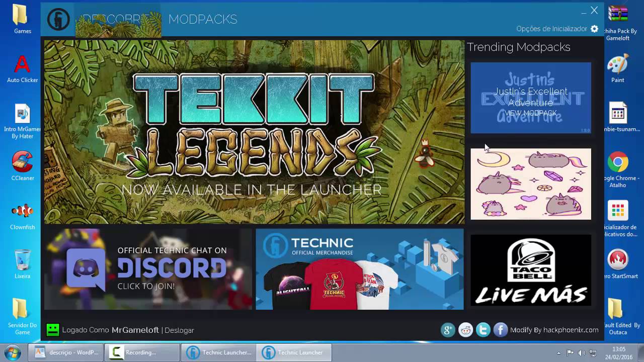Launch Clownfish desktop shortcut
644x362 pixels.
pos(22,216)
